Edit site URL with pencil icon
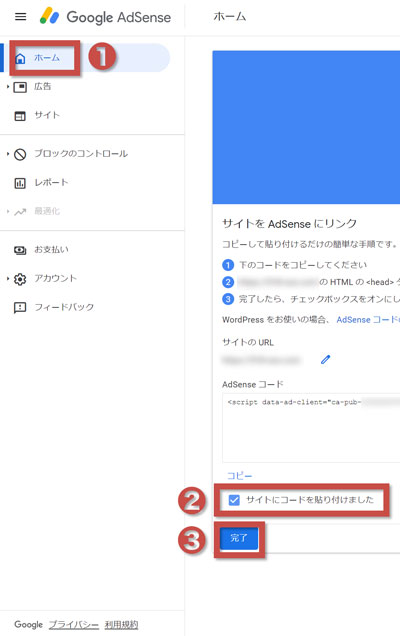This screenshot has height=636, width=400. pyautogui.click(x=325, y=359)
